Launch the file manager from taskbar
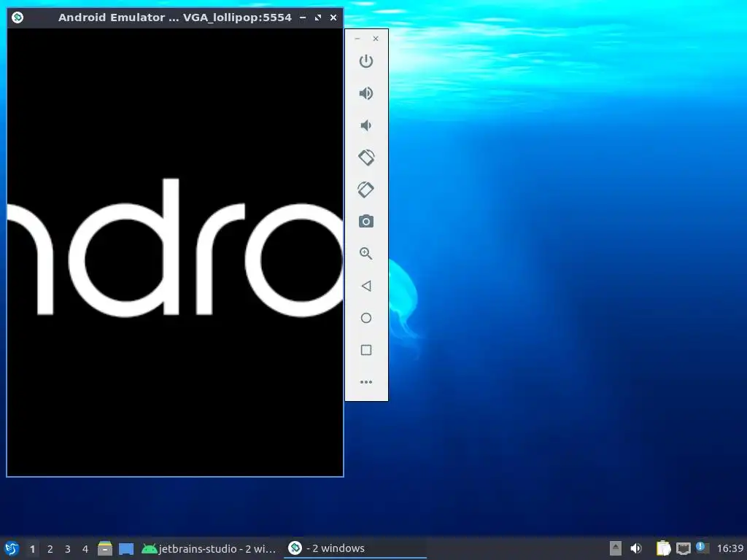747x560 pixels. tap(105, 548)
